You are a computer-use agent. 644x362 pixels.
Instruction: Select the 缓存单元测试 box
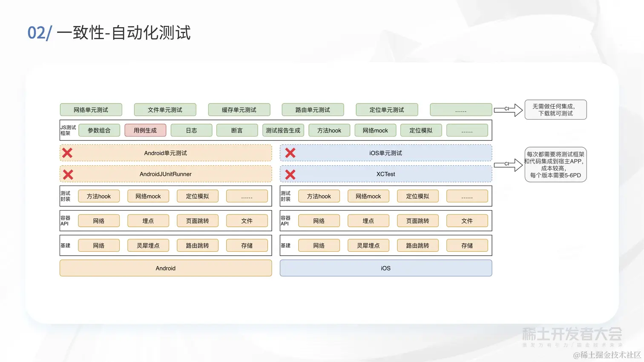point(239,110)
